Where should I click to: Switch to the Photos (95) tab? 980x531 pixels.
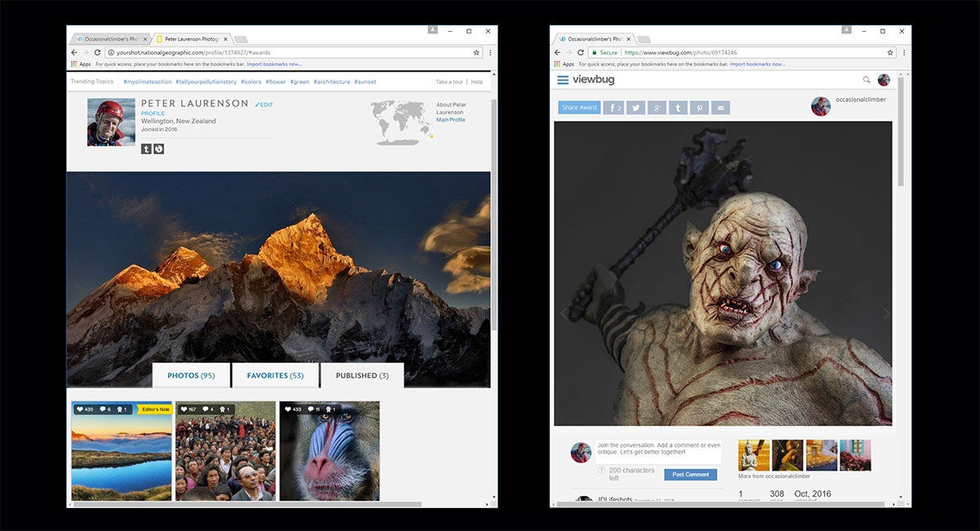pyautogui.click(x=191, y=376)
